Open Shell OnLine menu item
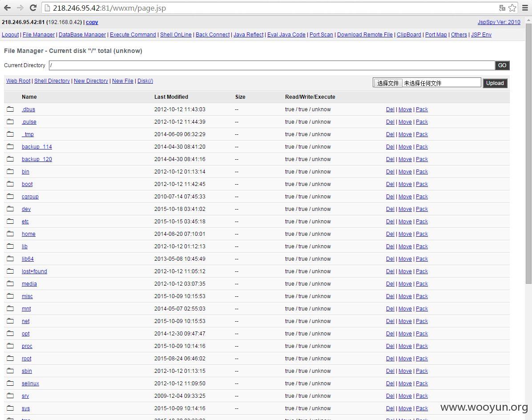Image resolution: width=532 pixels, height=420 pixels. coord(176,35)
